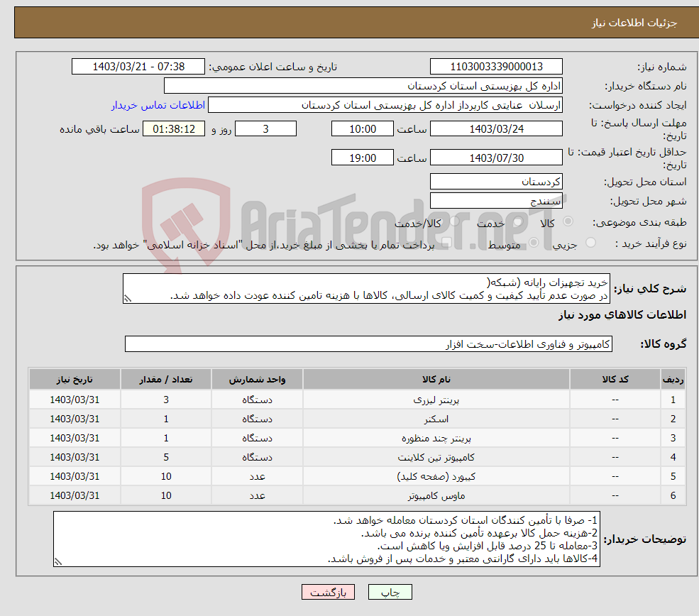Image resolution: width=699 pixels, height=616 pixels.
Task: Click the delivery city field سنندج
Action: (496, 201)
